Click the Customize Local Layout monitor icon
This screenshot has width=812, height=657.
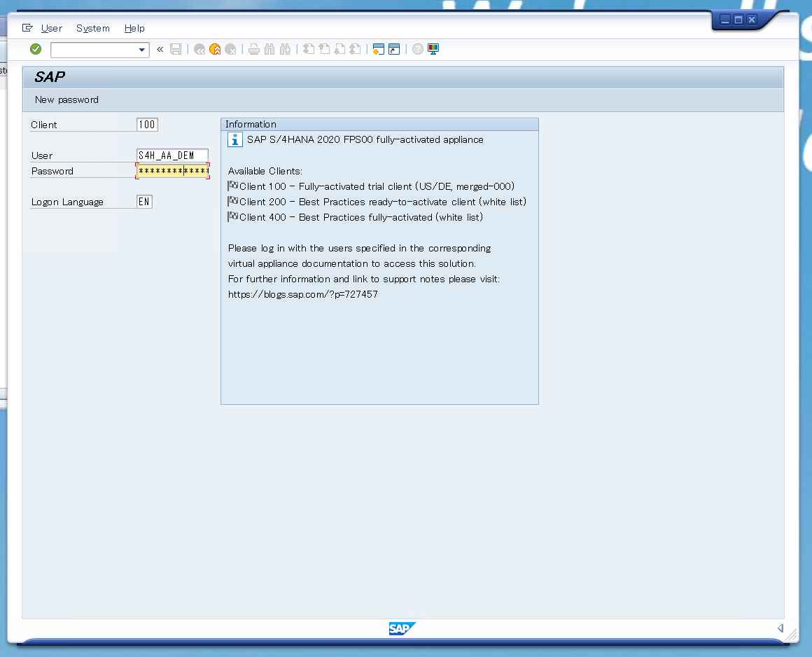coord(433,49)
